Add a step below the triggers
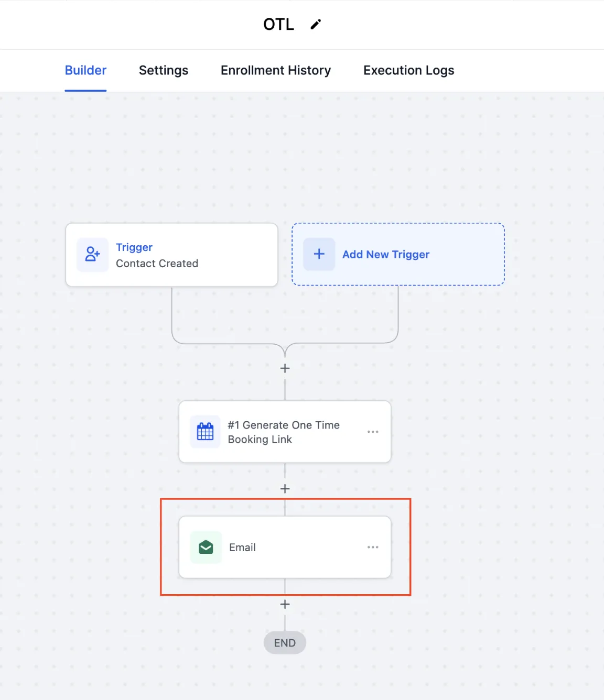Image resolution: width=604 pixels, height=700 pixels. tap(285, 368)
